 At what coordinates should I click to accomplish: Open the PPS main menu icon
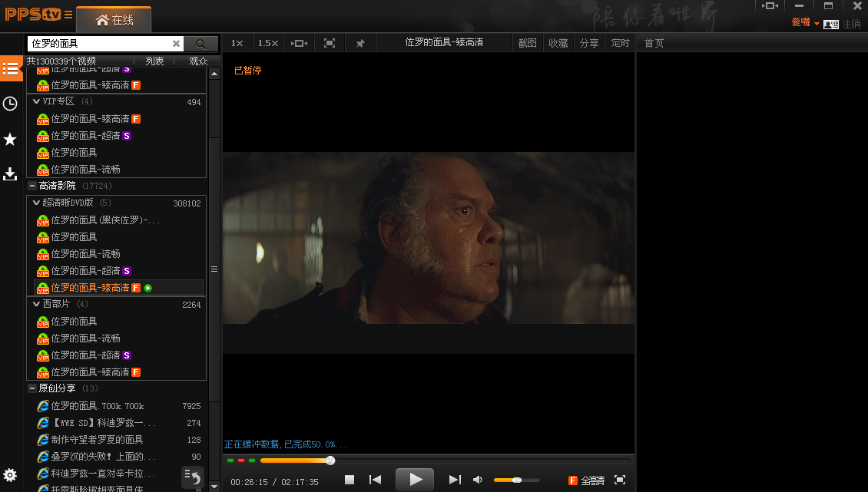[x=68, y=15]
